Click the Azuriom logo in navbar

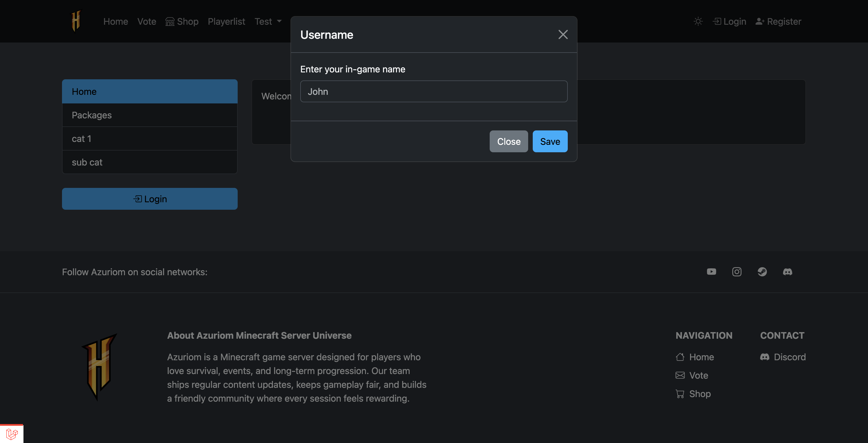[x=76, y=21]
